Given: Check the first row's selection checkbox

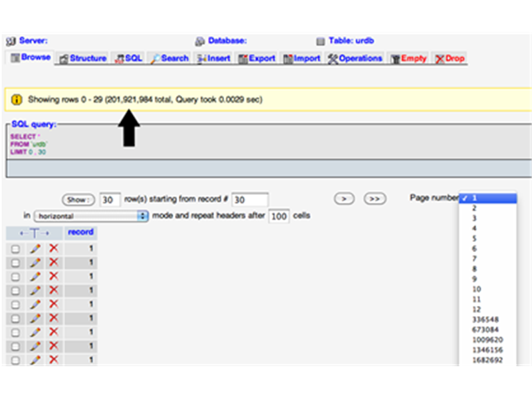Looking at the screenshot, I should tap(17, 249).
